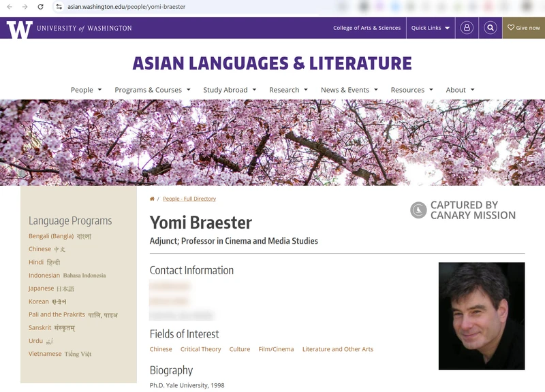Click the heart icon beside Give now

tap(510, 27)
